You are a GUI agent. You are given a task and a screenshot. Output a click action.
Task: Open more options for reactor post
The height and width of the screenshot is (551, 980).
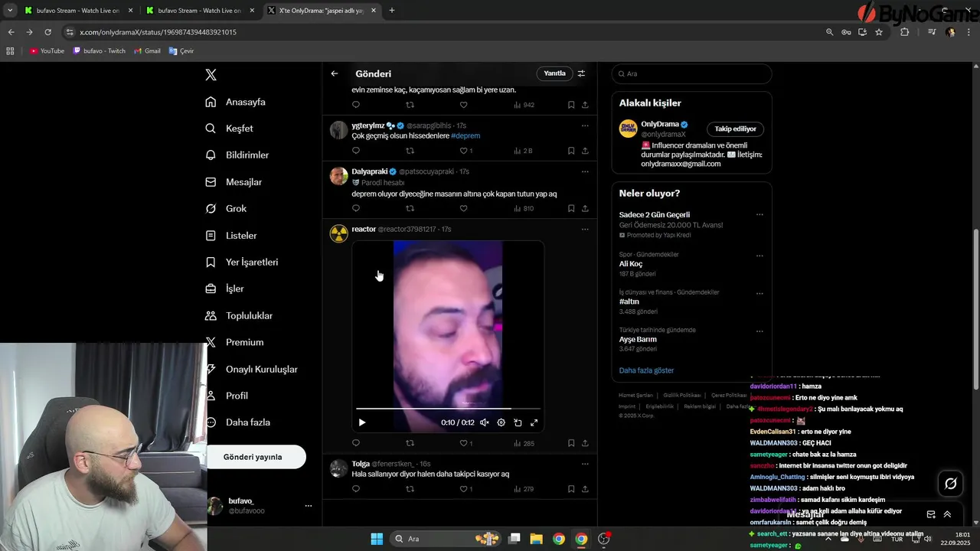pos(585,229)
